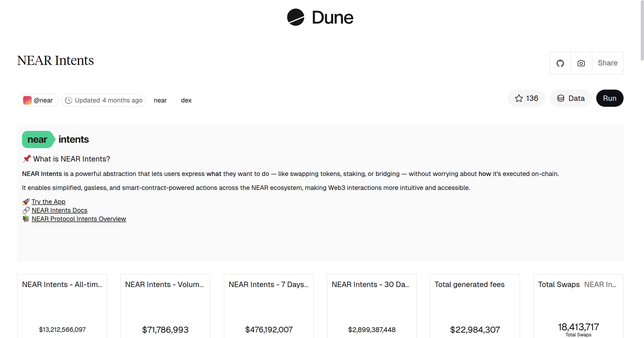The width and height of the screenshot is (644, 338).
Task: Open the NEAR Intents 7 Days card
Action: tap(268, 284)
